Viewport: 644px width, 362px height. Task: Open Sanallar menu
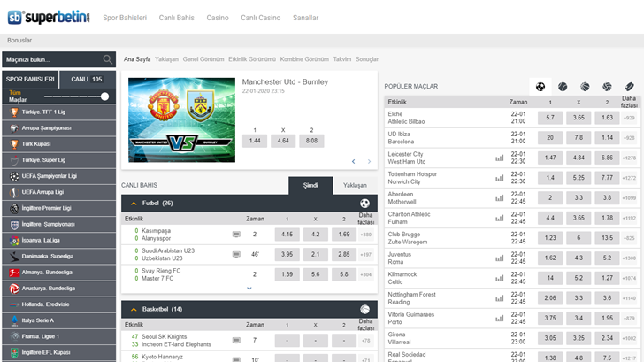(x=305, y=18)
